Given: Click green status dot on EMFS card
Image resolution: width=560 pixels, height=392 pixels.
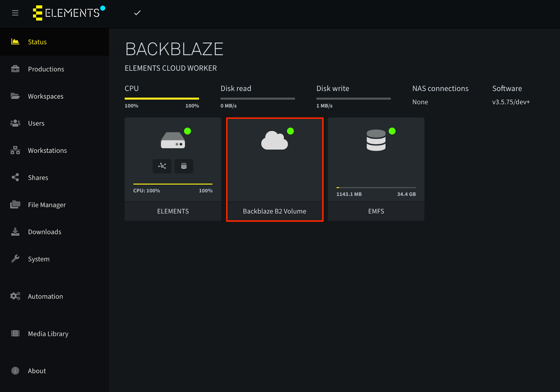Looking at the screenshot, I should 392,131.
